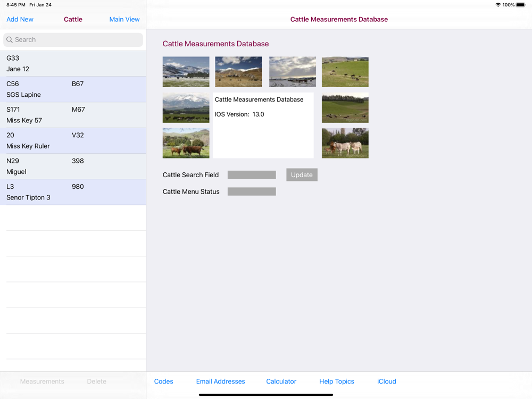Open the white cows and calves thumbnail
This screenshot has width=532, height=399.
[x=345, y=143]
